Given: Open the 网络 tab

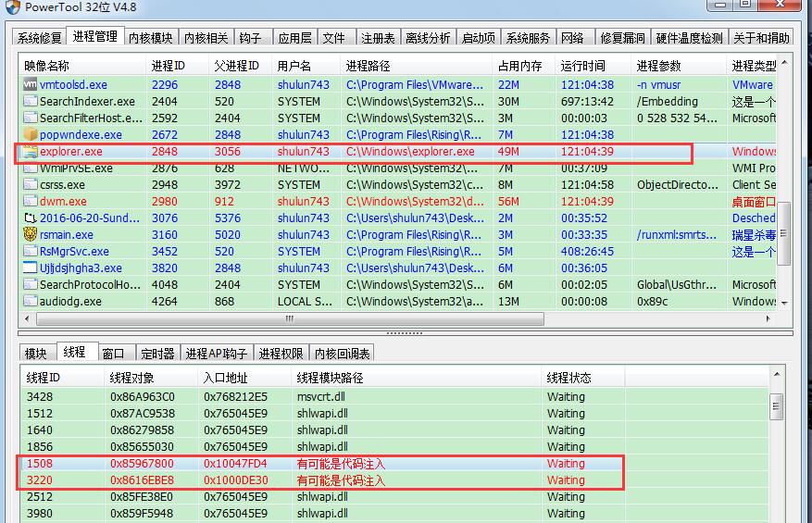Looking at the screenshot, I should 573,38.
